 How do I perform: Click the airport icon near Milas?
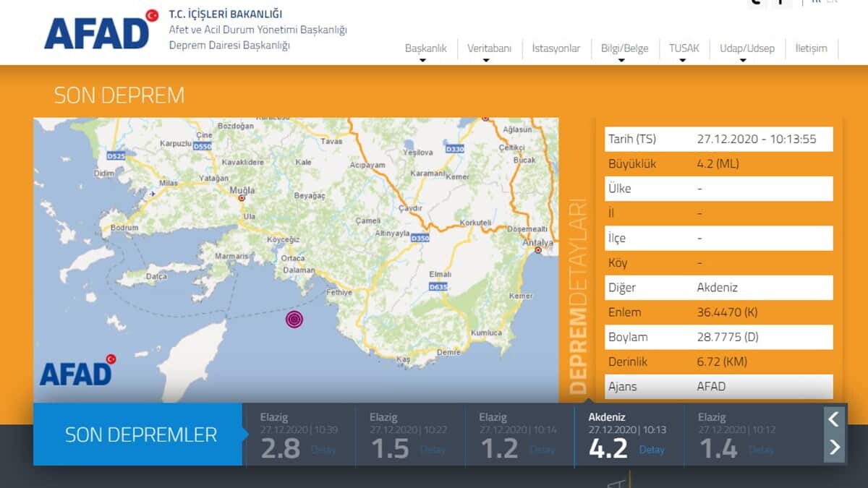pos(152,194)
